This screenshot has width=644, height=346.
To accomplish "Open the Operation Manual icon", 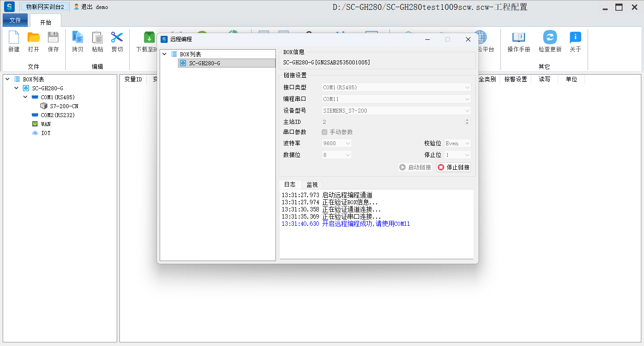I will (518, 38).
